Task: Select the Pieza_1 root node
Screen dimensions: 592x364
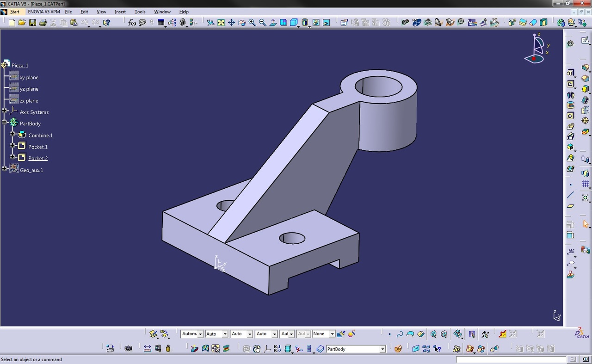Action: pyautogui.click(x=20, y=65)
